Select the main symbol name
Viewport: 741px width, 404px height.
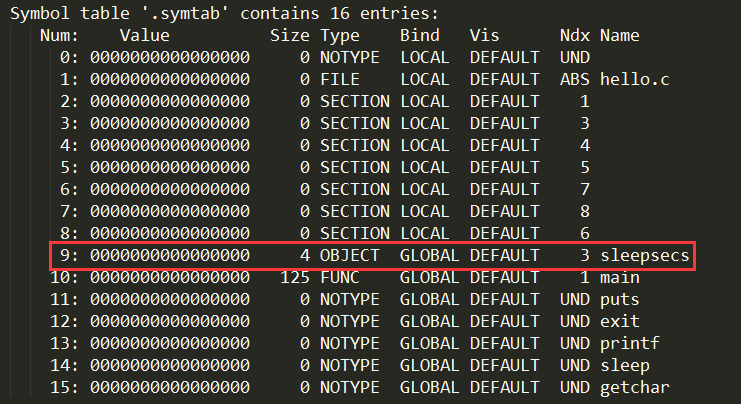point(620,277)
